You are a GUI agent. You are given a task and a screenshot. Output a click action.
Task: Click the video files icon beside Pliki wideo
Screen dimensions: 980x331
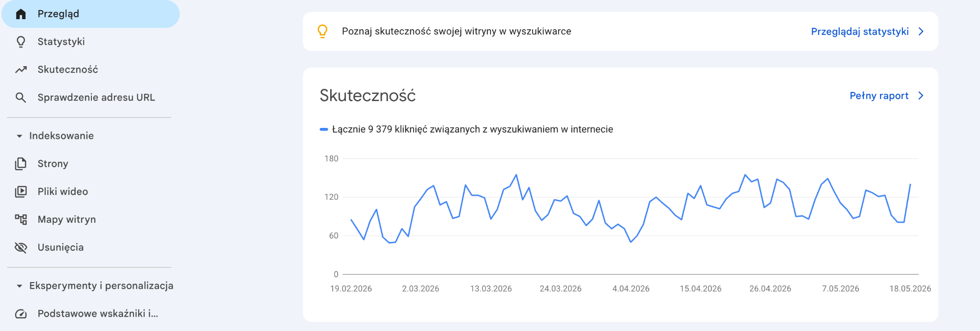pyautogui.click(x=21, y=192)
